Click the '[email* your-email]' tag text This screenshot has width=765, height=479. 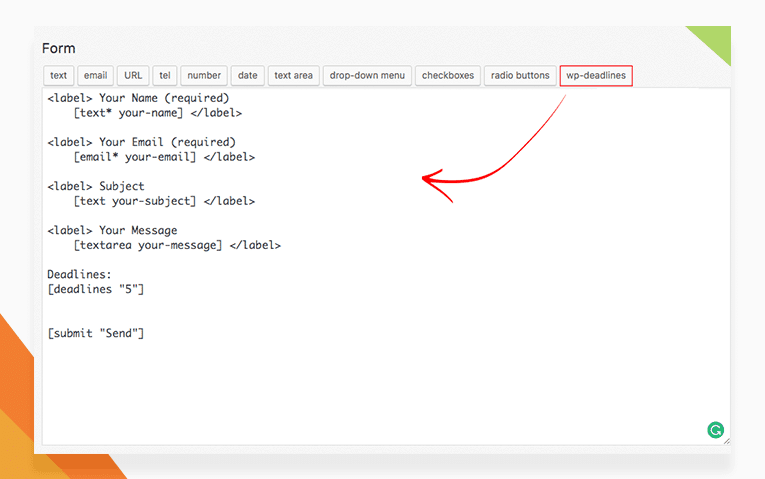135,157
